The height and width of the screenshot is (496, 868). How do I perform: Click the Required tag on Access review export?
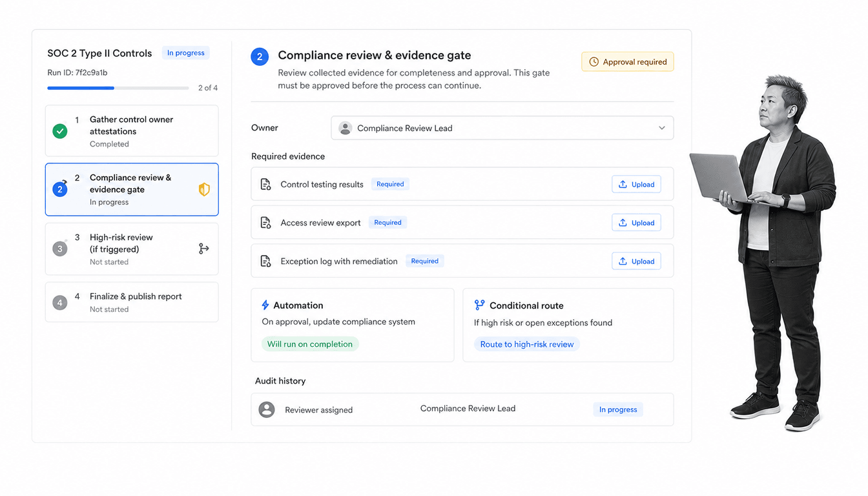coord(387,223)
